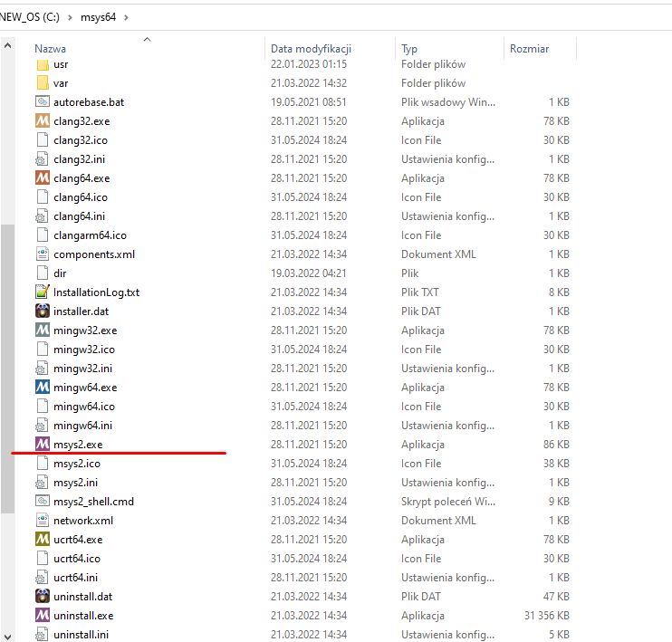Click the clang32.ico file icon
The image size is (672, 642).
click(x=43, y=140)
